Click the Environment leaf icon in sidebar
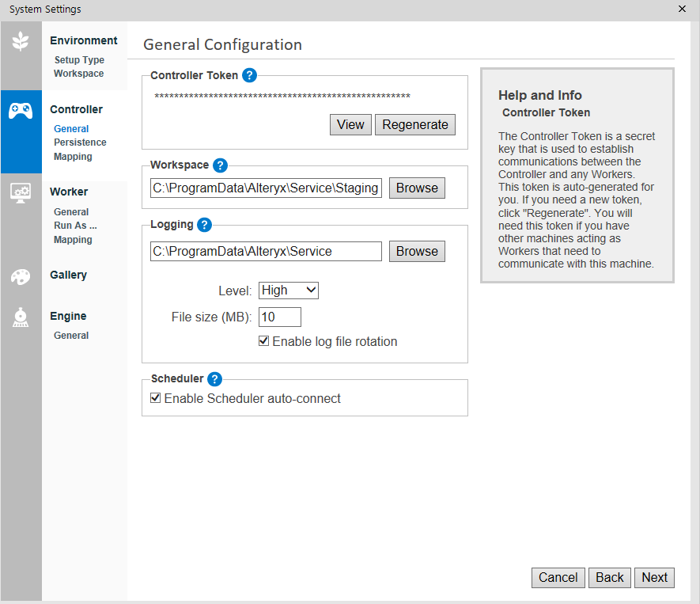Viewport: 700px width, 604px height. point(21,41)
